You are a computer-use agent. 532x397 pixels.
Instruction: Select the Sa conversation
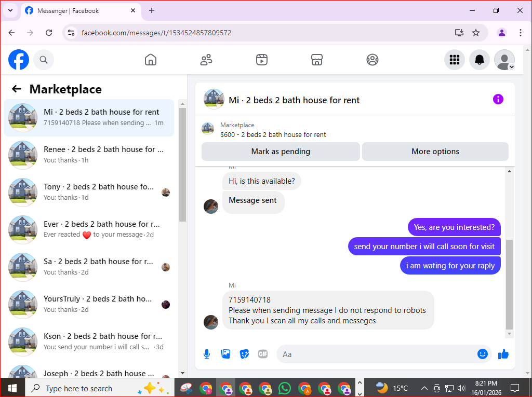pyautogui.click(x=89, y=267)
